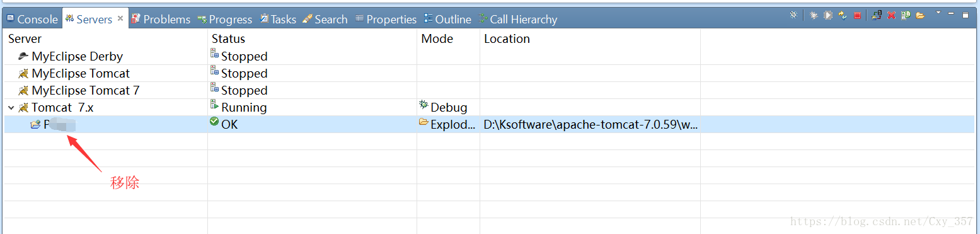Click the run server play icon
This screenshot has width=980, height=234.
pyautogui.click(x=828, y=15)
